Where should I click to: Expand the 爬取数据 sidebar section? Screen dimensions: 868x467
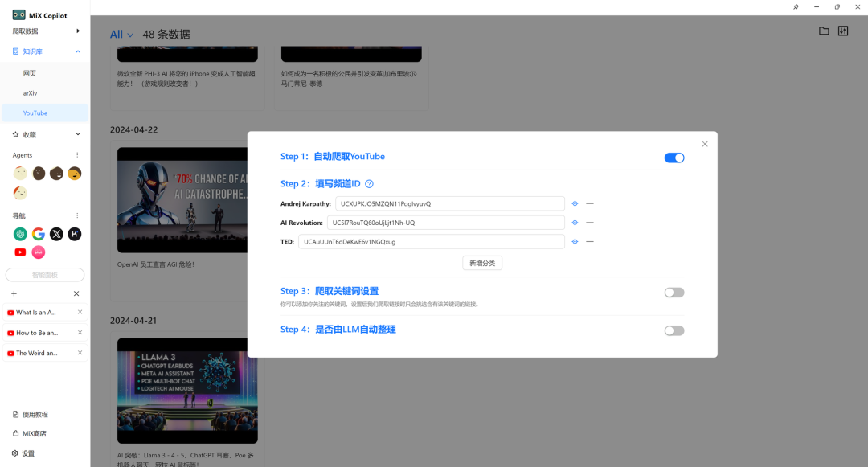[x=45, y=31]
